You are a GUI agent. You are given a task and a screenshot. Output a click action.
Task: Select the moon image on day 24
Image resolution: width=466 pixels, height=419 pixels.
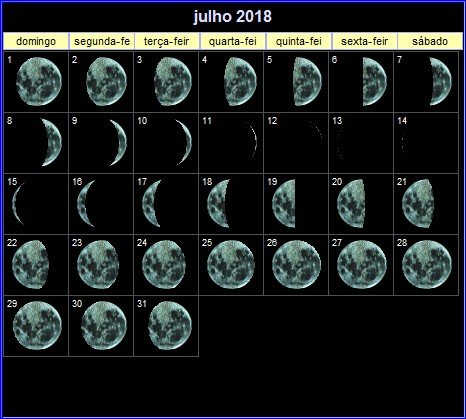(164, 264)
